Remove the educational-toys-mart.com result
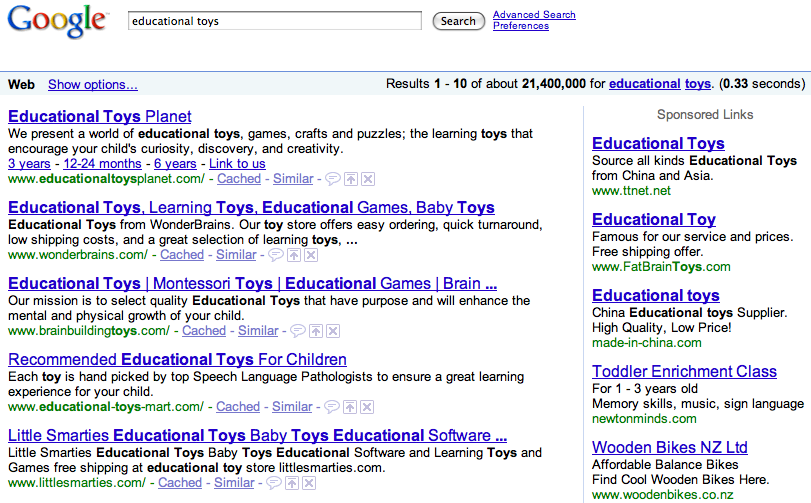 [367, 407]
